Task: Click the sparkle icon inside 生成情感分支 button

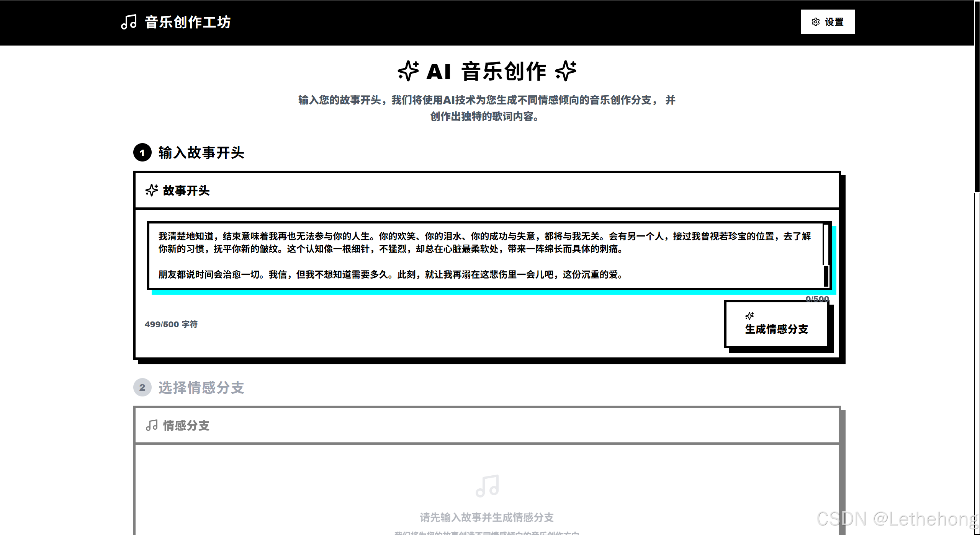Action: pyautogui.click(x=749, y=316)
